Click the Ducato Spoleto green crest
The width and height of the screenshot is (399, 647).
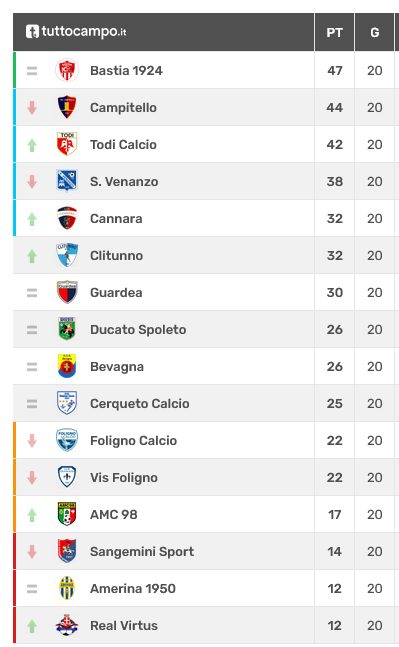(67, 329)
